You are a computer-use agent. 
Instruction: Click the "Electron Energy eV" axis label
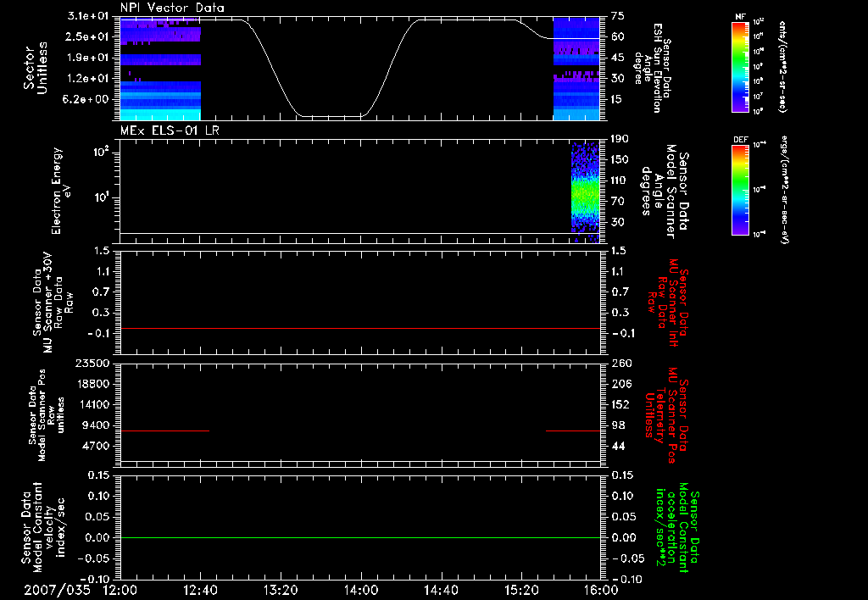[x=61, y=191]
